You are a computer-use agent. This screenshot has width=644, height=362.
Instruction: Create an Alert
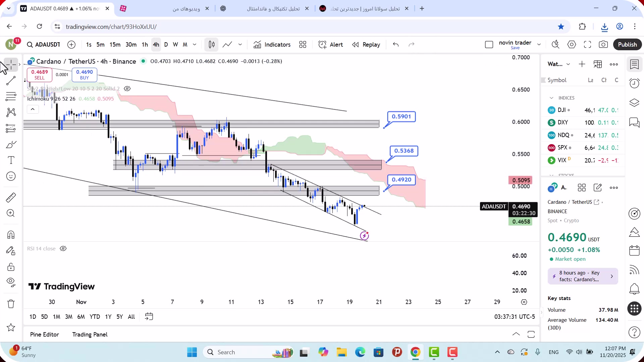[331, 45]
